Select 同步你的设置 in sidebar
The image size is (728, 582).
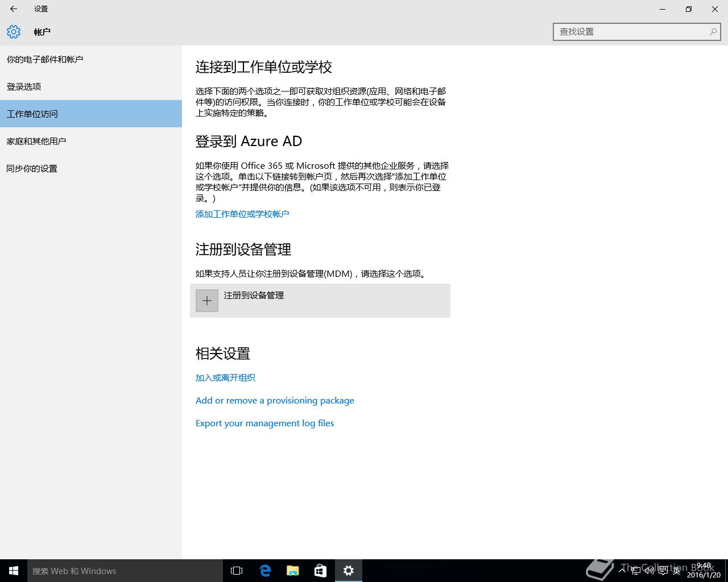click(x=91, y=168)
